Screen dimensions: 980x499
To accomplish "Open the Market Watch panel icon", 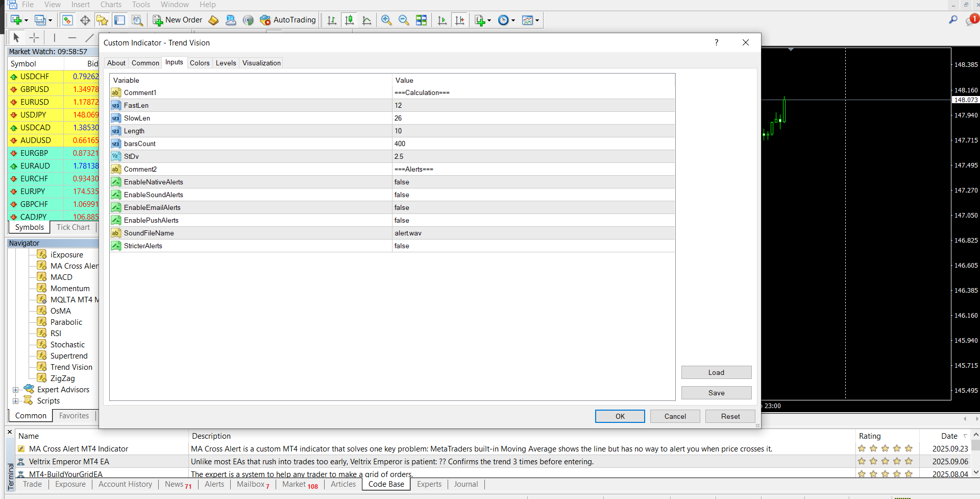I will coord(67,20).
